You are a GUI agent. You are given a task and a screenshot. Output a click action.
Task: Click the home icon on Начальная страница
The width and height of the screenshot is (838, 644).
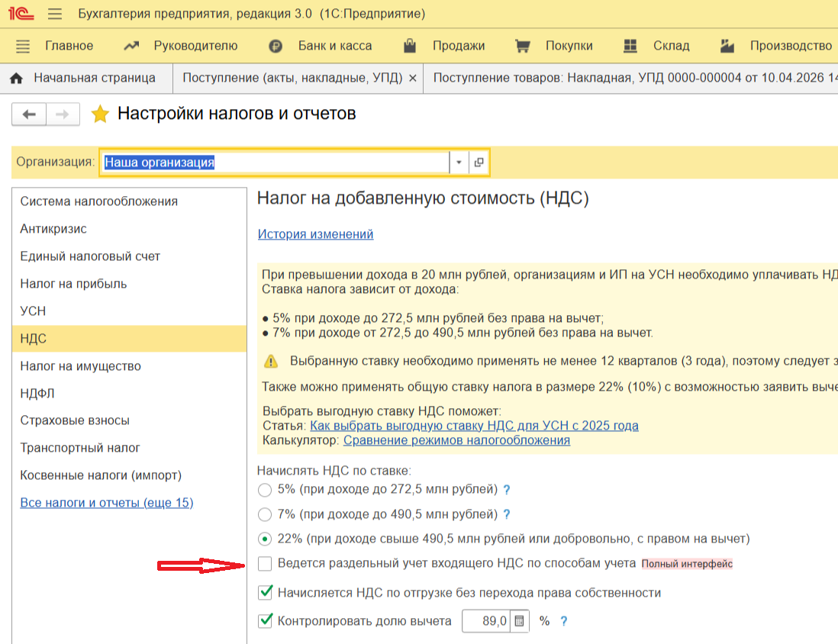click(17, 78)
